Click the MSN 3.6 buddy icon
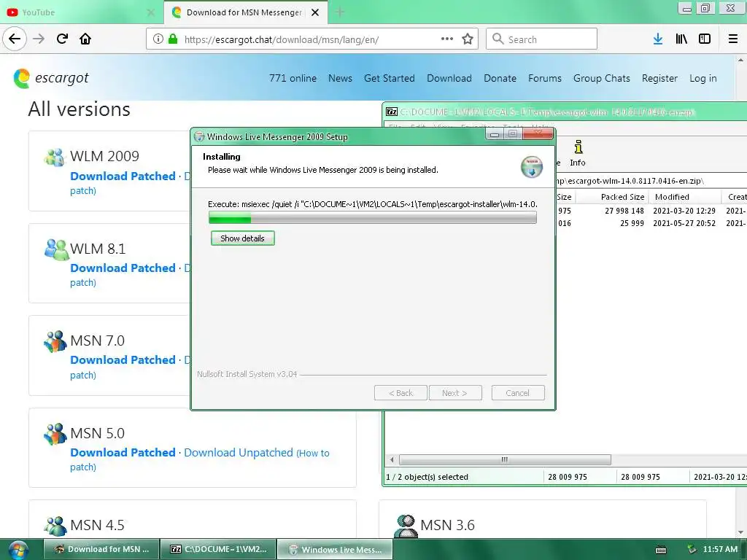This screenshot has height=560, width=747. [406, 526]
